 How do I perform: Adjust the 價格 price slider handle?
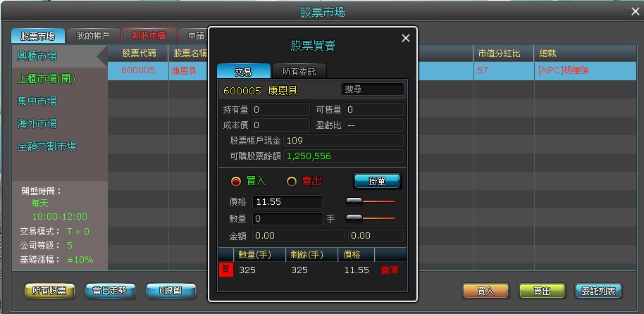354,201
